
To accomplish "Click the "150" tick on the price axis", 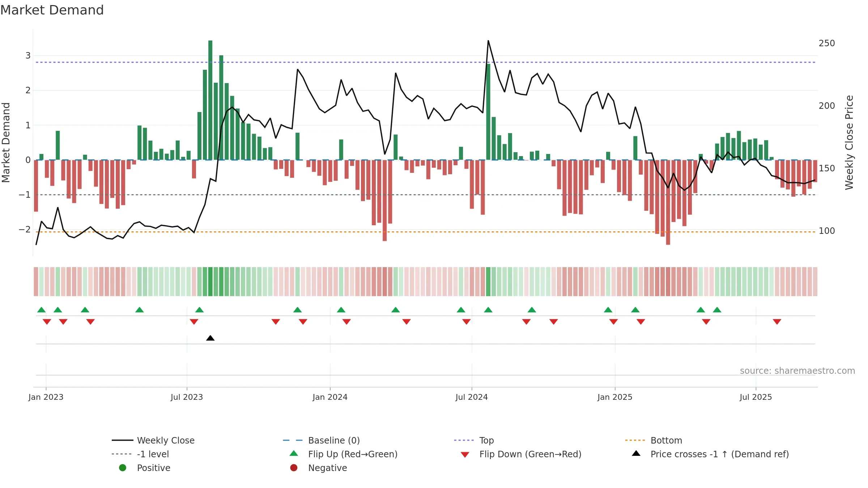I will pos(827,168).
